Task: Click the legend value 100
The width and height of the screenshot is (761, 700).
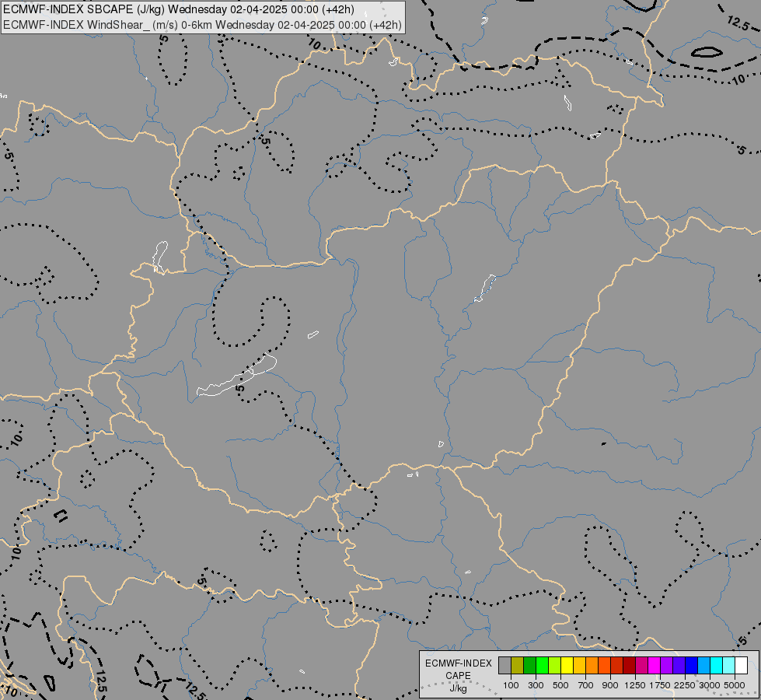Action: tap(511, 685)
